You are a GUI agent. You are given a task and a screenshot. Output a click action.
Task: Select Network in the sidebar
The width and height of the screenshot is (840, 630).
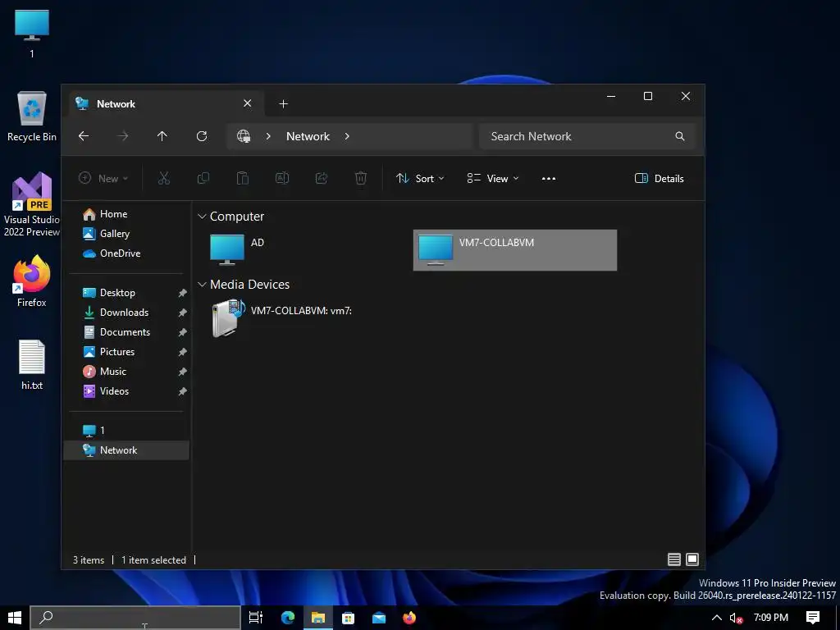click(x=126, y=450)
